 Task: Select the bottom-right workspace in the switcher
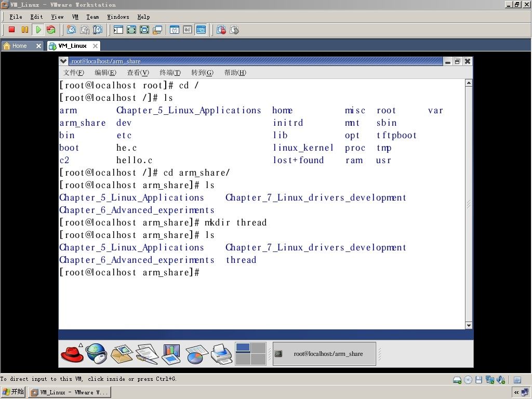tap(258, 360)
